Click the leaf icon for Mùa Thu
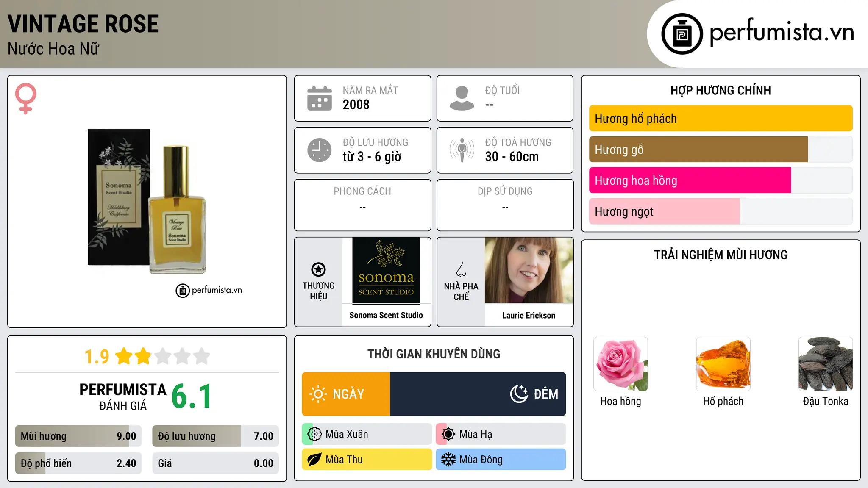 point(314,460)
